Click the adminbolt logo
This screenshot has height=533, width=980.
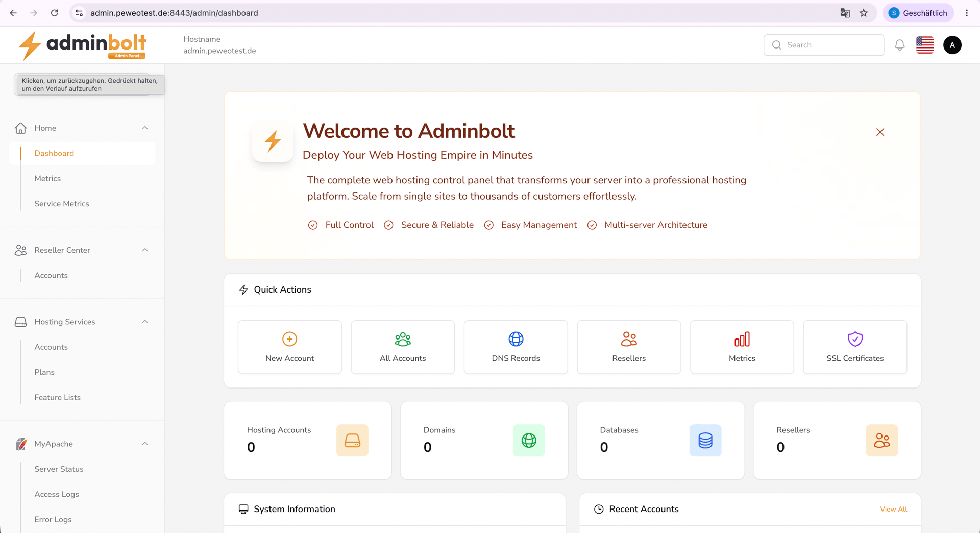coord(82,45)
